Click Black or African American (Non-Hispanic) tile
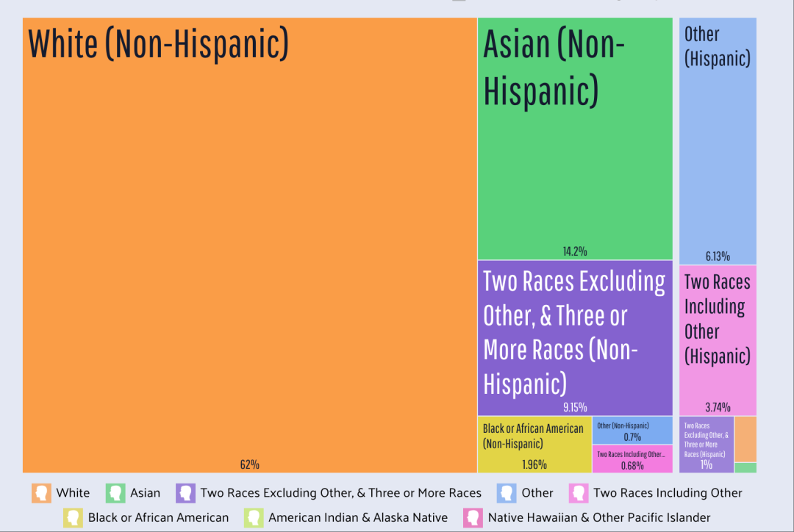794x532 pixels. point(534,445)
